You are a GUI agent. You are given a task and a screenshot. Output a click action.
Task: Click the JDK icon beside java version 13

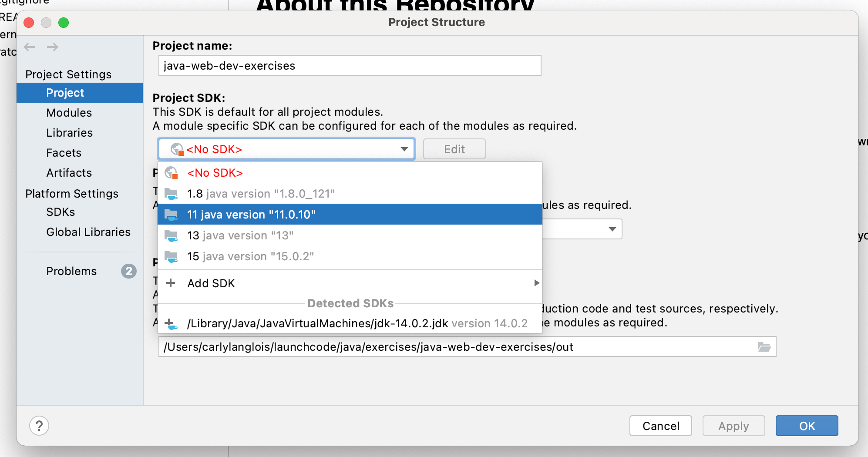(172, 235)
